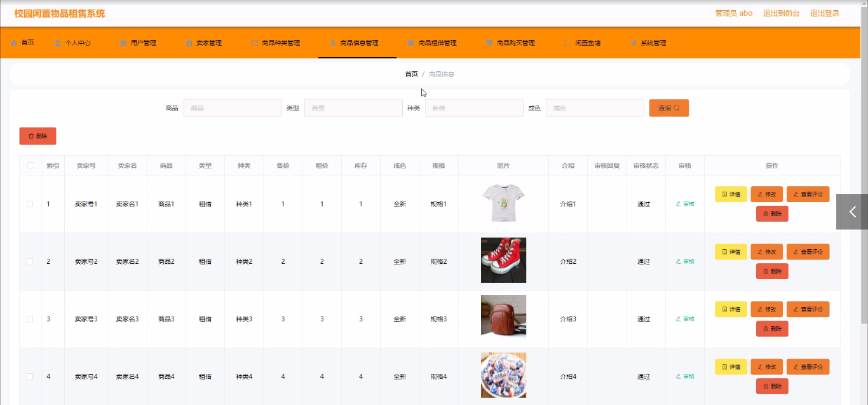This screenshot has width=868, height=405.
Task: Click the 闲置鱼塘 frame icon
Action: pyautogui.click(x=567, y=43)
